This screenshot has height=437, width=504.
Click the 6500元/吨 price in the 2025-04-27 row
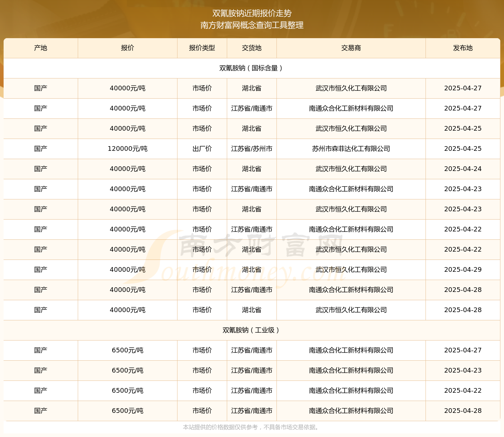click(127, 350)
